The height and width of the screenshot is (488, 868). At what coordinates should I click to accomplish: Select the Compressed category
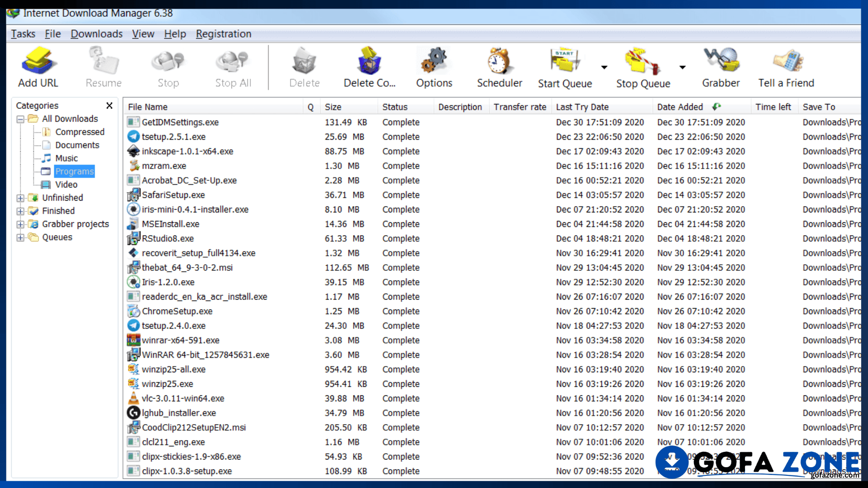click(x=80, y=132)
